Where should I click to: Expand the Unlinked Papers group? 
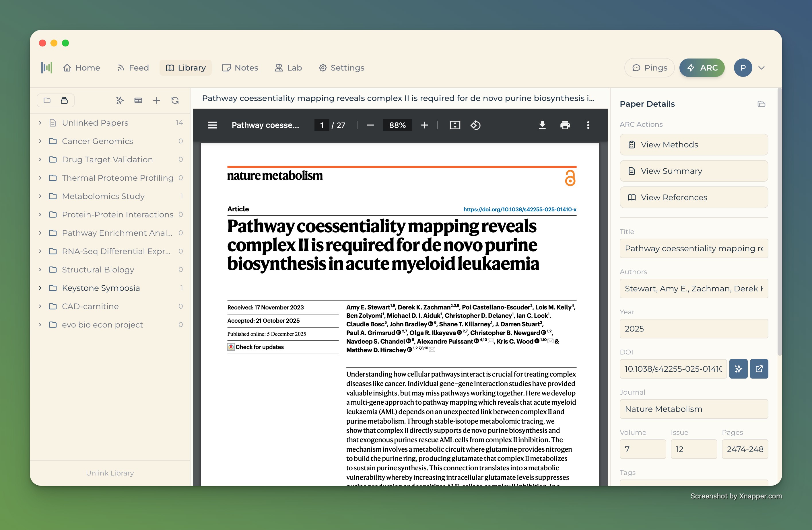click(40, 123)
